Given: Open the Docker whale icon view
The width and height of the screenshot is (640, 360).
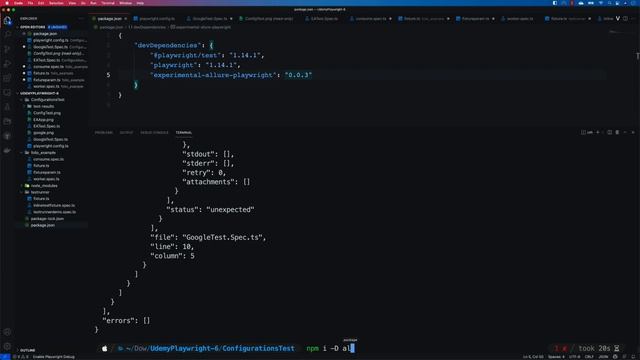Looking at the screenshot, I should point(7,151).
